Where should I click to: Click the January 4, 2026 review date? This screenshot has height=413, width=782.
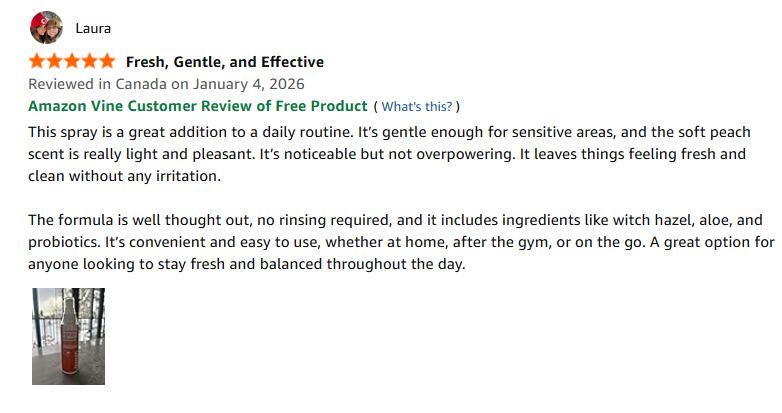pos(246,84)
